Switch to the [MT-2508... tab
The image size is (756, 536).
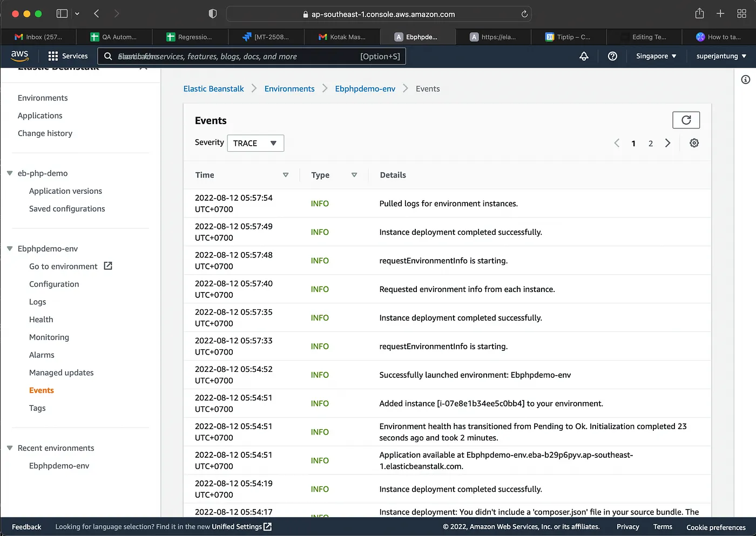pos(266,37)
